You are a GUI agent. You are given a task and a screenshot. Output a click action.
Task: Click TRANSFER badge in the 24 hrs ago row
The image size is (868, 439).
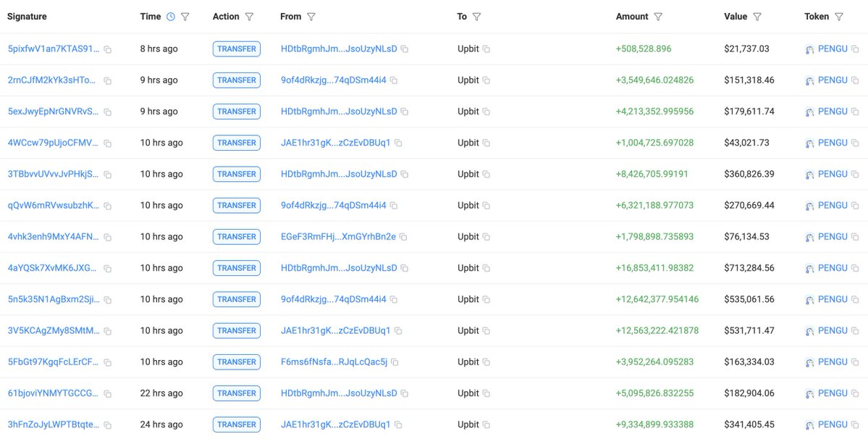(237, 425)
